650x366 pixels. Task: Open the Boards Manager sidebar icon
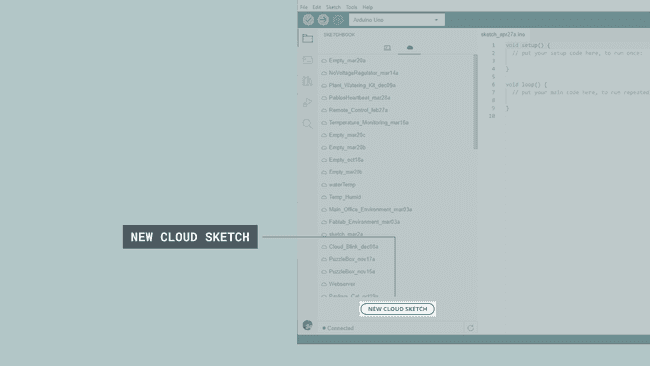click(x=308, y=60)
